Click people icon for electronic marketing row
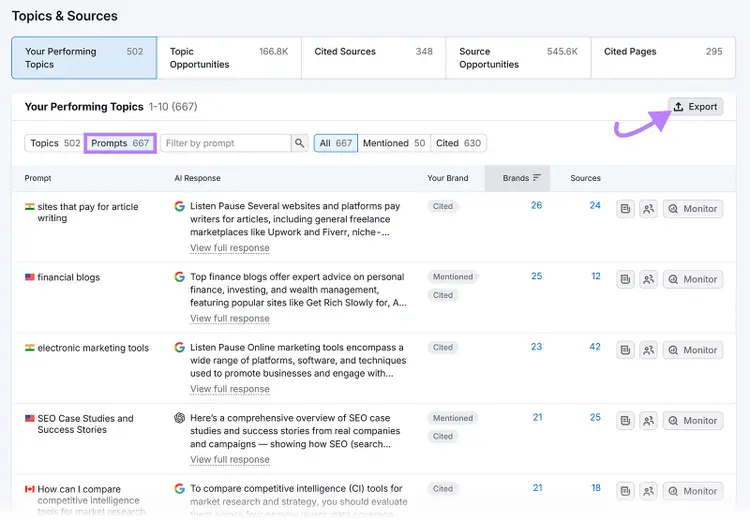750x521 pixels. (x=649, y=350)
